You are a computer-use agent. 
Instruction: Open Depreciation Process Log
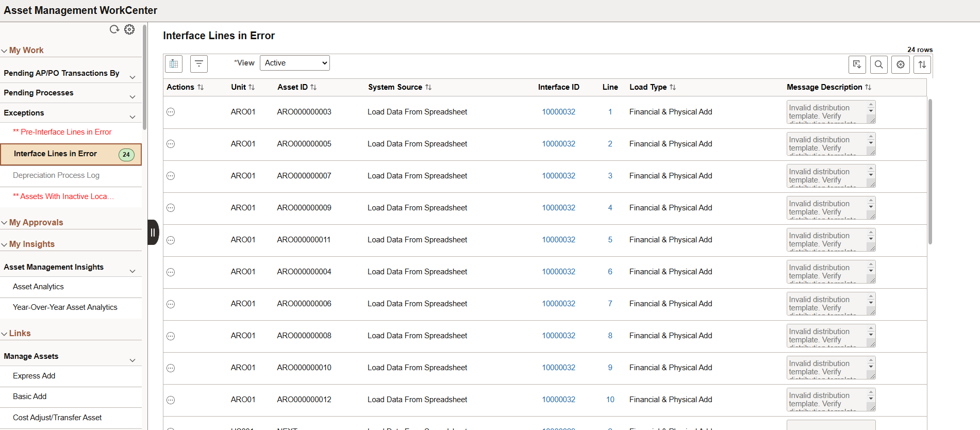point(56,175)
